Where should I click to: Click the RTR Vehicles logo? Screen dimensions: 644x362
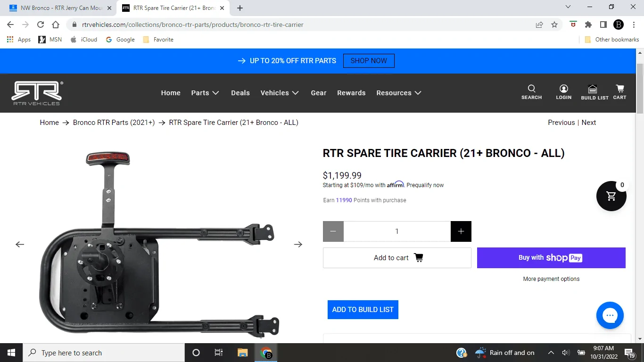point(37,93)
